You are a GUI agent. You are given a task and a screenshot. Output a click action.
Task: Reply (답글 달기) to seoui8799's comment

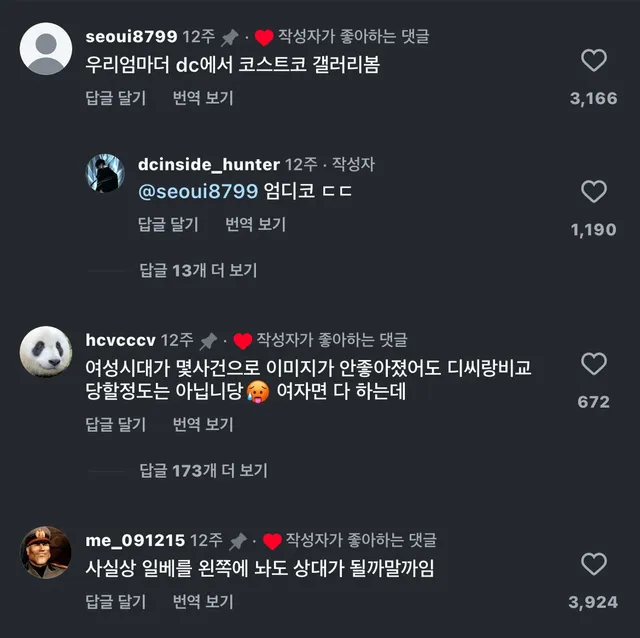point(116,98)
